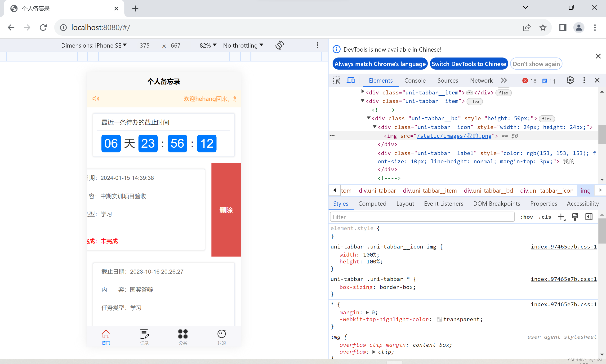606x364 pixels.
Task: Expand the margin shorthand triangle
Action: [x=367, y=312]
